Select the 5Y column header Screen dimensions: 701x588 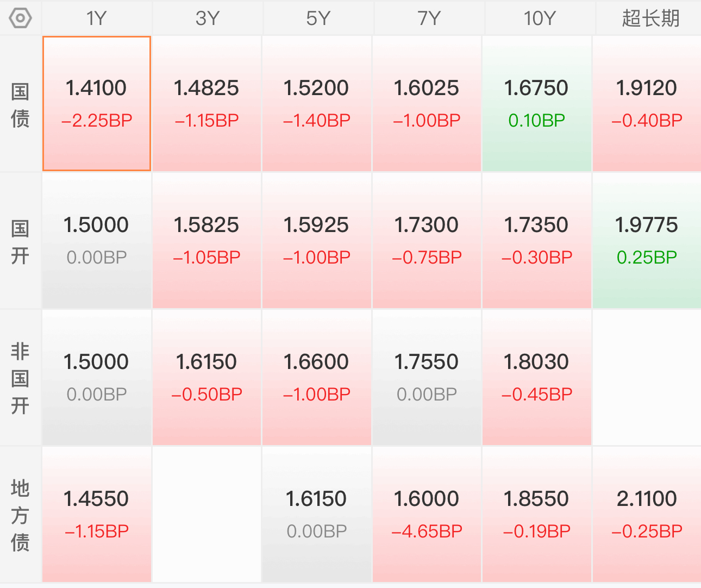coord(318,18)
